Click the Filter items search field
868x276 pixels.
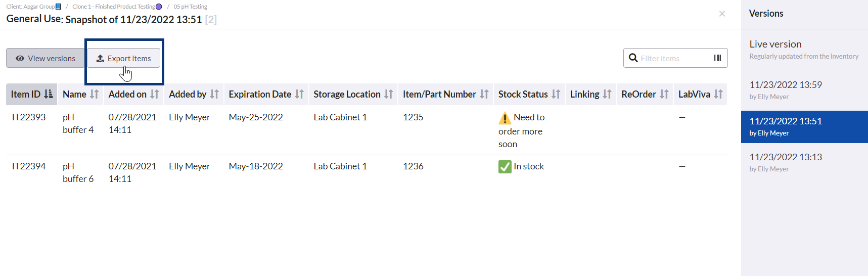point(674,58)
